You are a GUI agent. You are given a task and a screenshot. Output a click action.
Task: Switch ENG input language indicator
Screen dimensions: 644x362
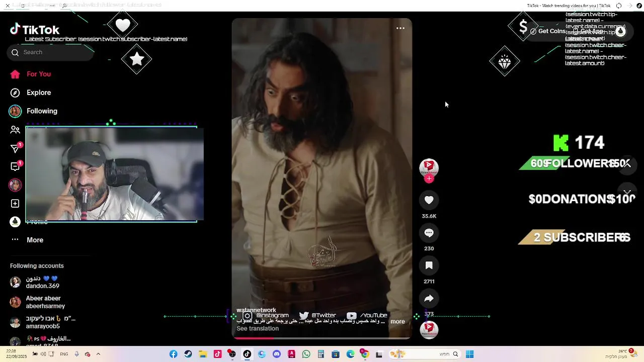pos(64,354)
